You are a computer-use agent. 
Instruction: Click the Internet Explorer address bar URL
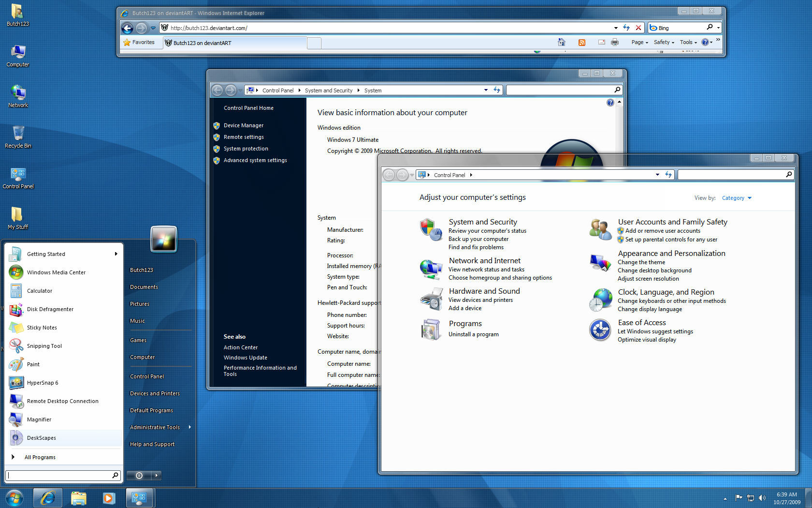coord(208,28)
